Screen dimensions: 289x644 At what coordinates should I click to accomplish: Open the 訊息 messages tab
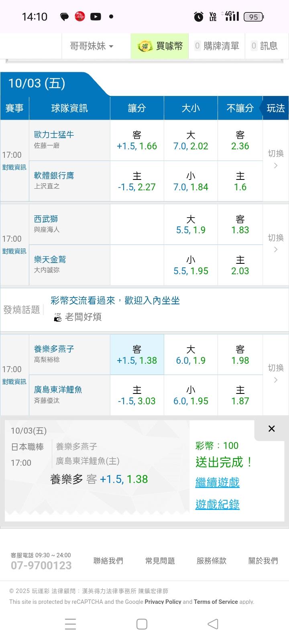(264, 46)
